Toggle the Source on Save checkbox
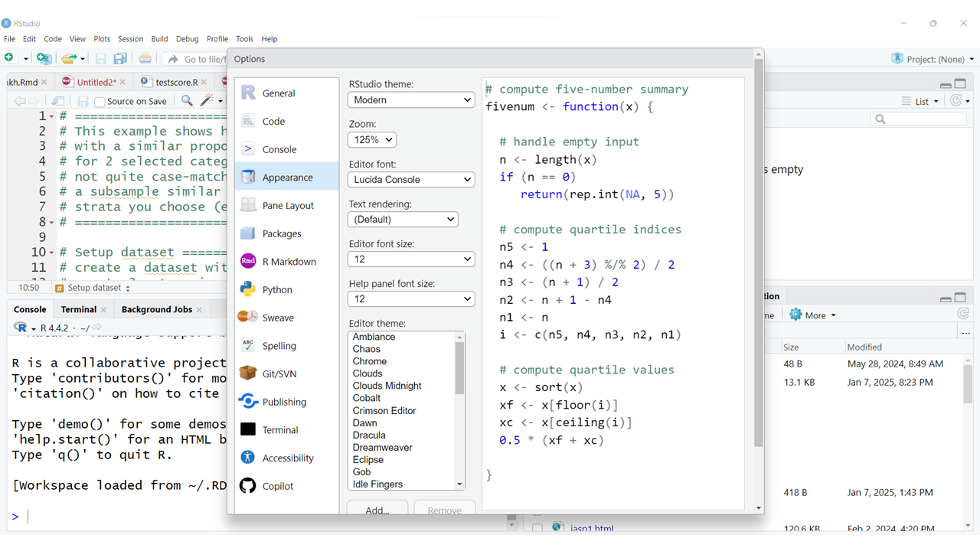The image size is (980, 551). coord(100,102)
